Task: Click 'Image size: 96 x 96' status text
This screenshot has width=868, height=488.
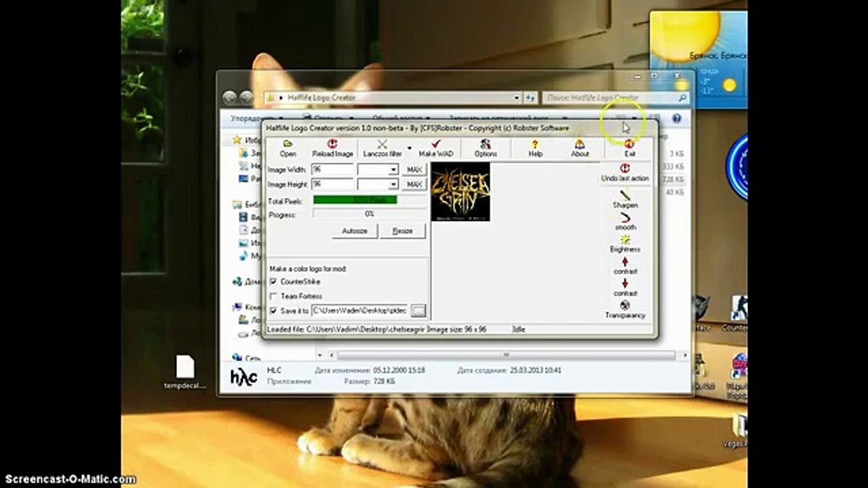Action: (x=456, y=329)
